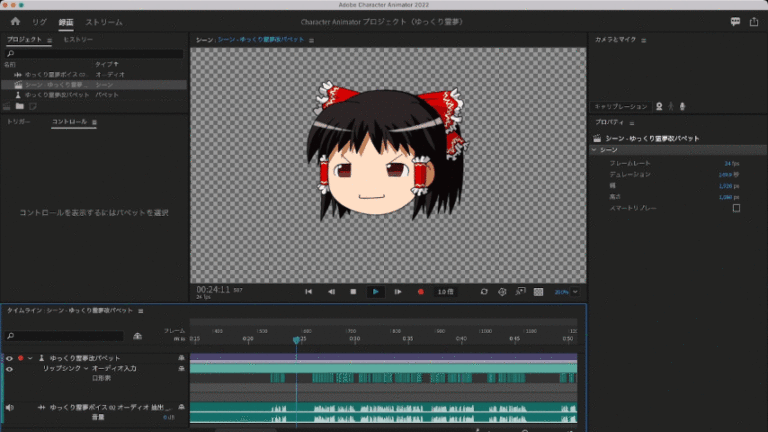Click the new folder icon in project panel
The height and width of the screenshot is (432, 768).
click(x=20, y=106)
